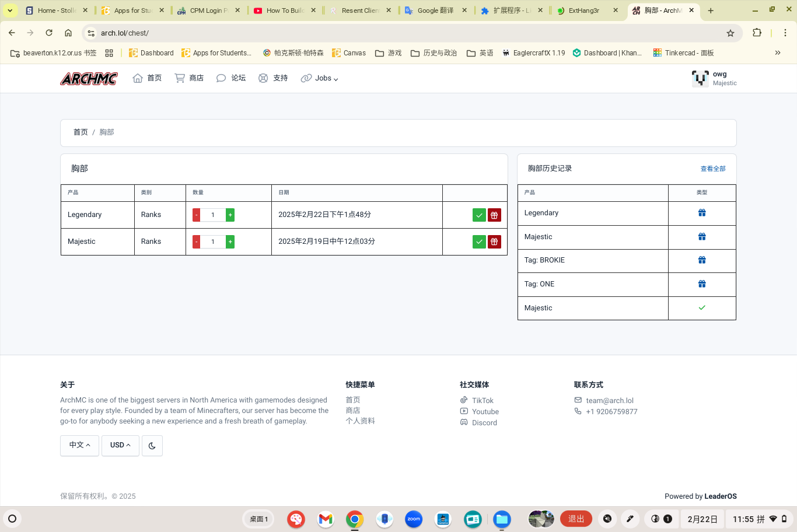This screenshot has width=797, height=532.
Task: Open the Youtube social link
Action: click(x=479, y=412)
